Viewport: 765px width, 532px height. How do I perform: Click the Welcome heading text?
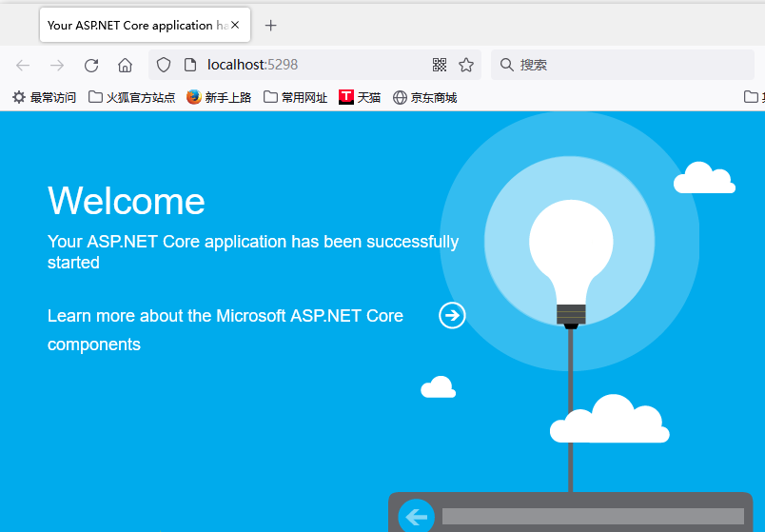(x=127, y=201)
